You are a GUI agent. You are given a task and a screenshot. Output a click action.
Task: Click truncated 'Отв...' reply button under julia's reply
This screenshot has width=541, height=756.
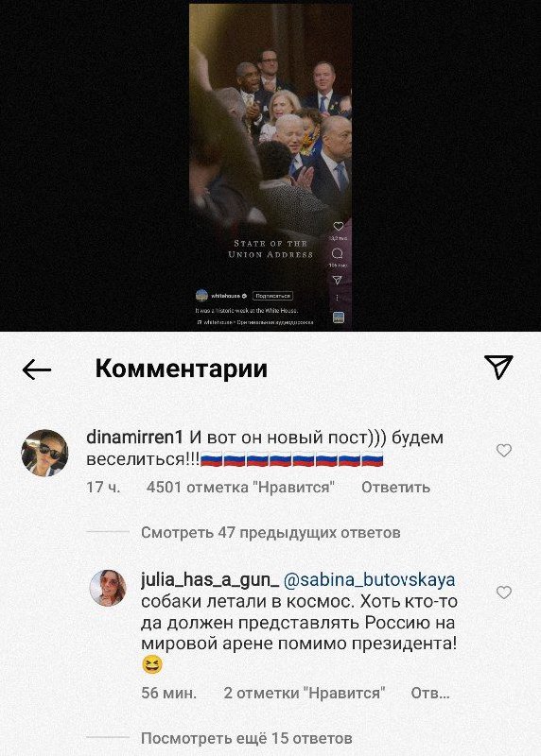[430, 693]
